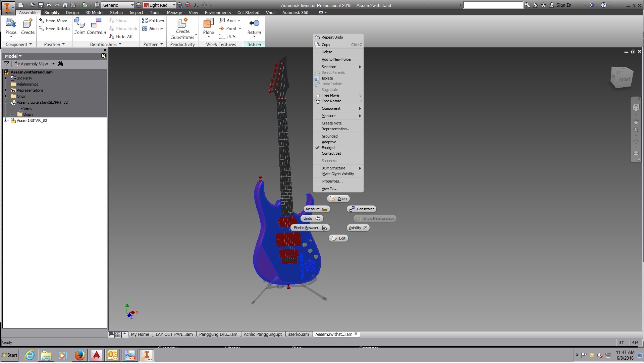This screenshot has height=363, width=644.
Task: Click the ViewCube FRONT face
Action: [x=624, y=80]
